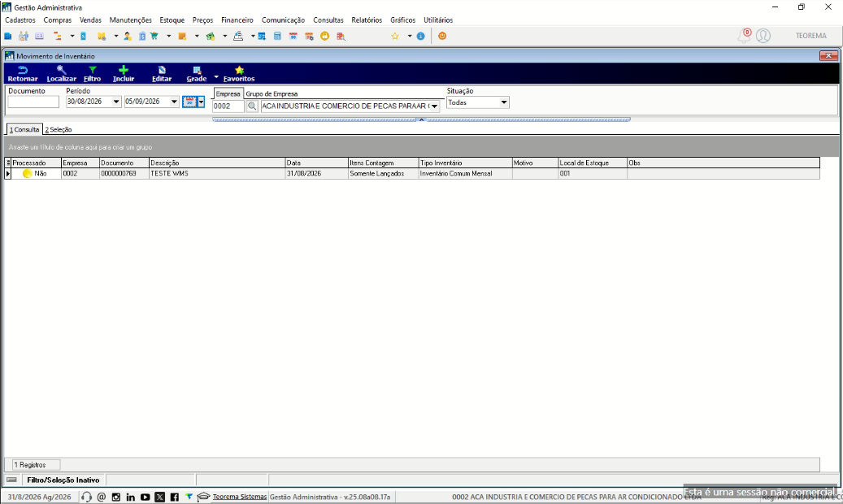
Task: Open the Utilitários menu
Action: pyautogui.click(x=438, y=20)
